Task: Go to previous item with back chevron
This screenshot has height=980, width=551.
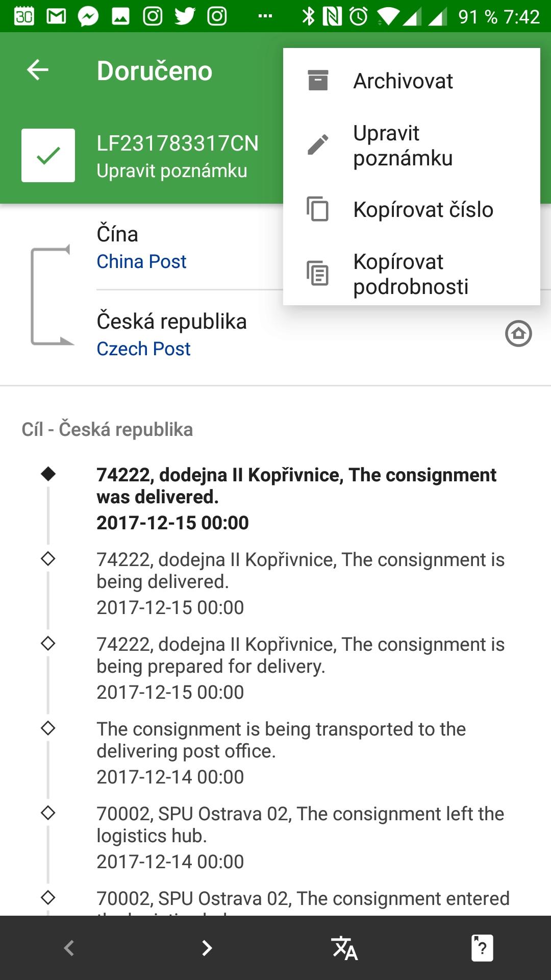Action: [x=69, y=948]
